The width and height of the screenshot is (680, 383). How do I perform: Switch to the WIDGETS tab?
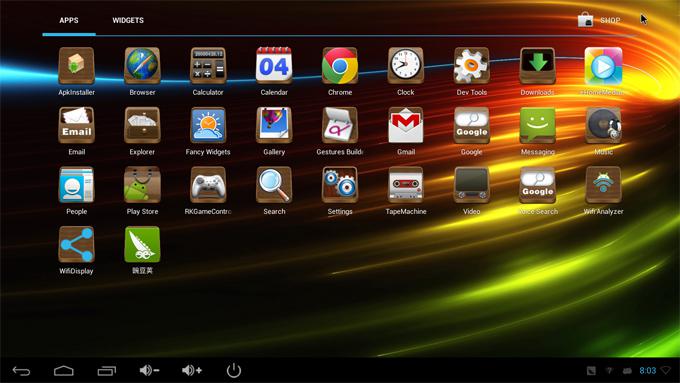tap(128, 20)
